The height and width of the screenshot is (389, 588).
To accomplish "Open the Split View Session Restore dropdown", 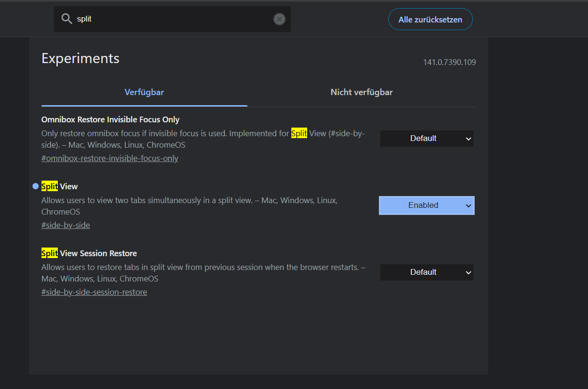I will coord(427,272).
